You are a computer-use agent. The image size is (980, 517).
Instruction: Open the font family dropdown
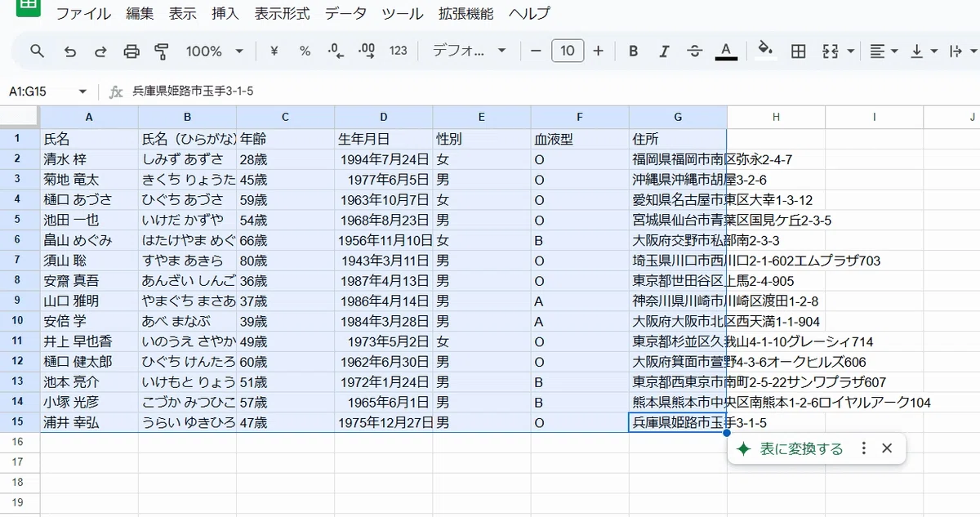point(469,51)
